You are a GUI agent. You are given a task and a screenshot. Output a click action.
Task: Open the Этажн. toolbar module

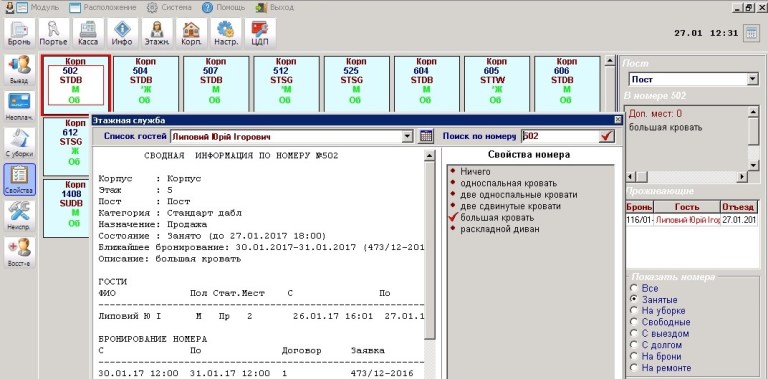coord(157,33)
